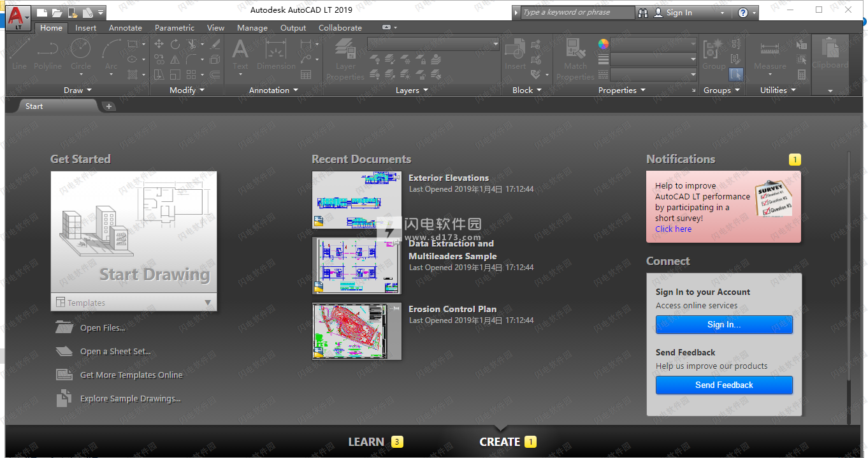This screenshot has height=458, width=868.
Task: Open the layer name dropdown in Layers panel
Action: 433,44
